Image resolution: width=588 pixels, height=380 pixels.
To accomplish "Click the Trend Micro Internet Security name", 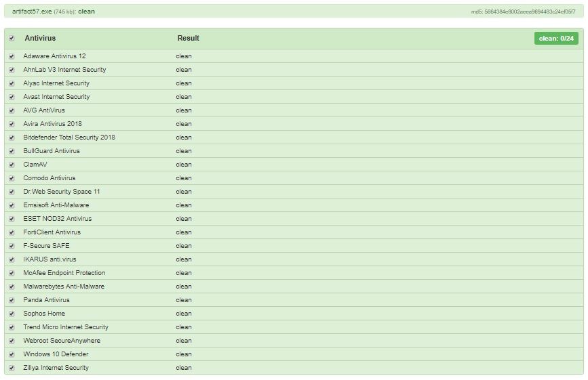I will (66, 327).
